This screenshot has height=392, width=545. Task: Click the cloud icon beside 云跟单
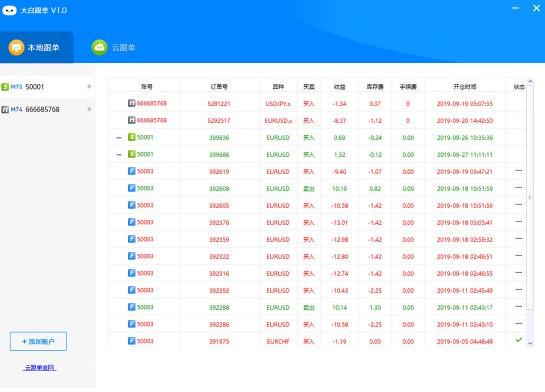click(99, 47)
